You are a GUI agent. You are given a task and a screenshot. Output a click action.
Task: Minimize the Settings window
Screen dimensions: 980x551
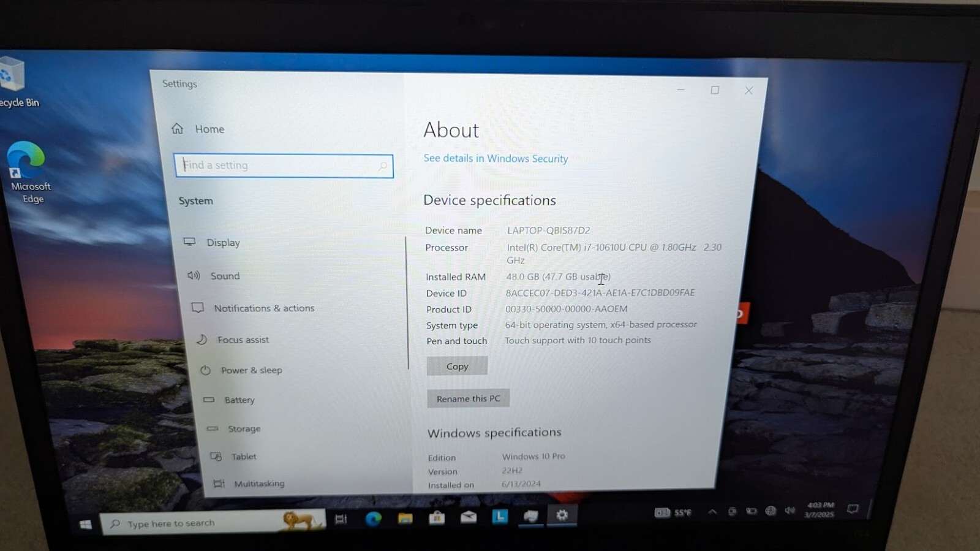[x=680, y=90]
